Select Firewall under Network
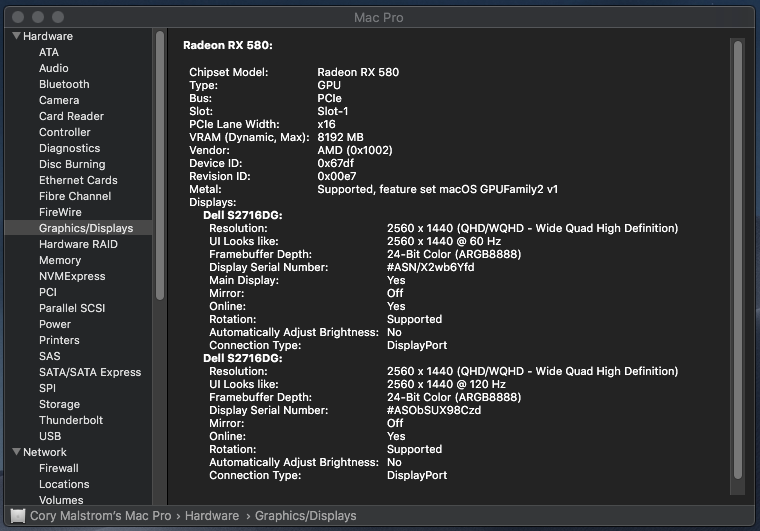This screenshot has height=531, width=760. pyautogui.click(x=59, y=468)
